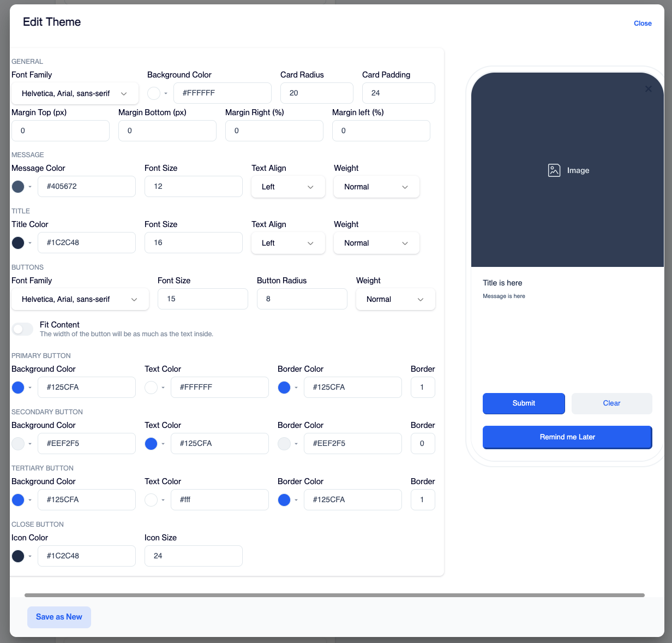The image size is (672, 643).
Task: Click the General Background Color hex field
Action: (x=223, y=93)
